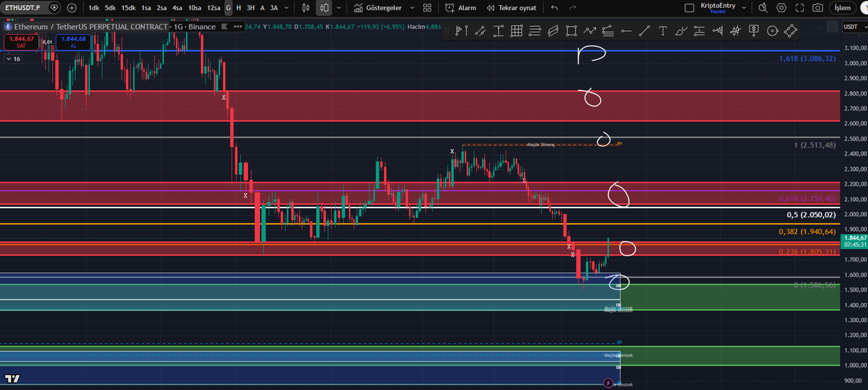Switch chart to 1sa interval
The width and height of the screenshot is (868, 390).
coord(146,7)
